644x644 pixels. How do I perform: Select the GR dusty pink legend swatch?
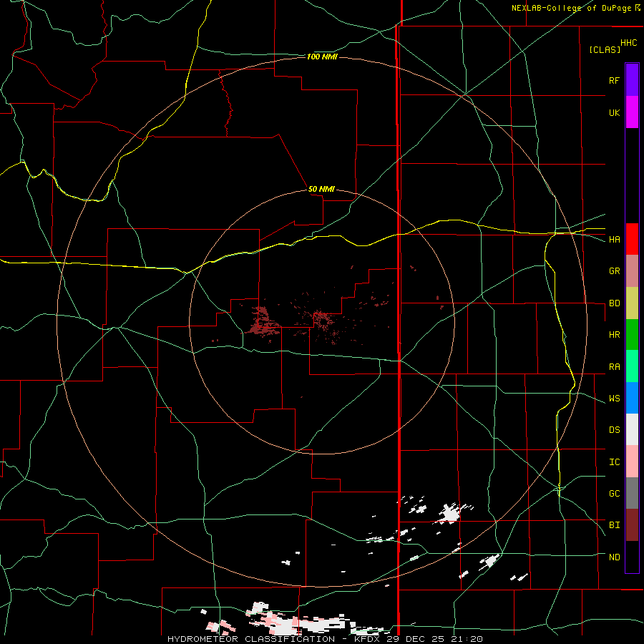click(x=632, y=270)
